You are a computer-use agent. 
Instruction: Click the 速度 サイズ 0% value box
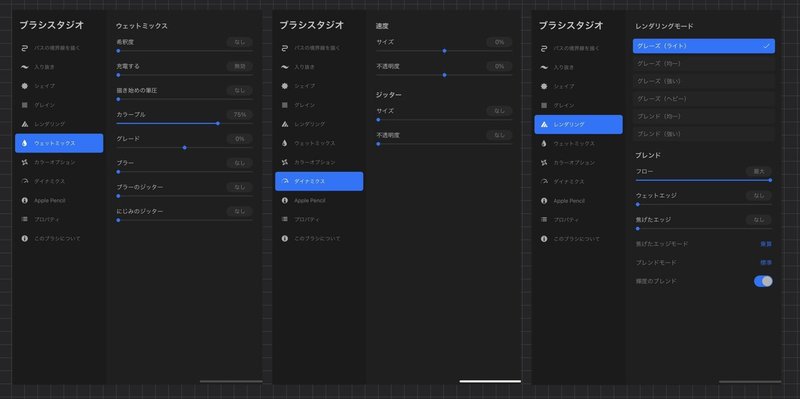point(499,42)
